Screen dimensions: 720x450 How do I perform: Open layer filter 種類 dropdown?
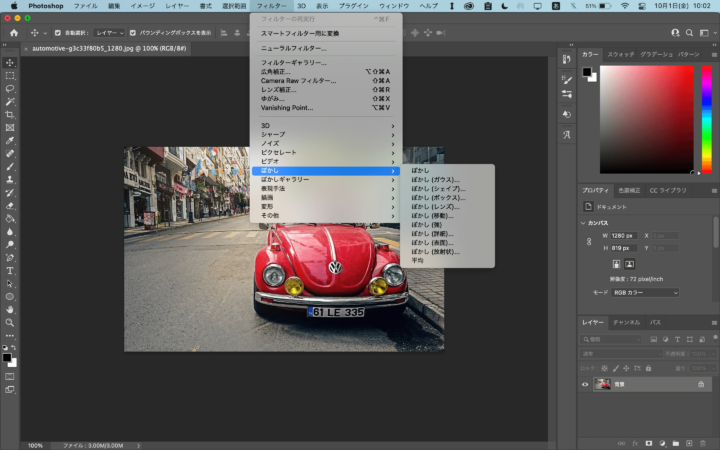coord(611,339)
